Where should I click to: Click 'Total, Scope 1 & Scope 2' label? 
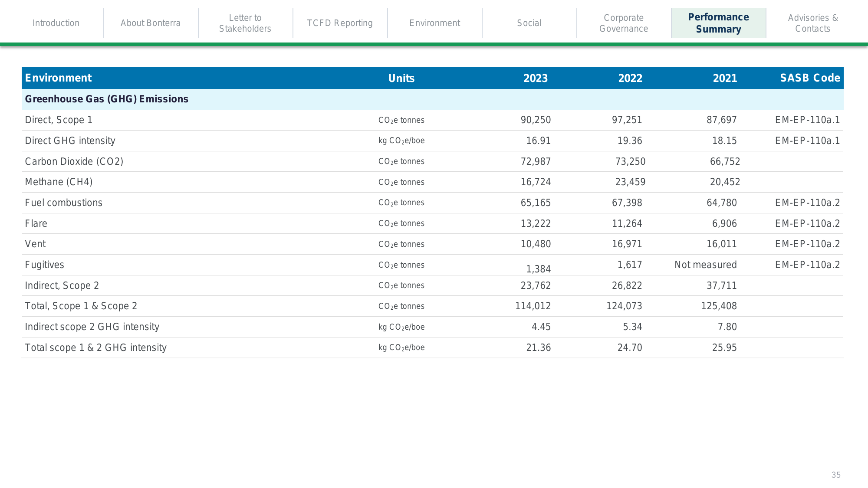coord(81,306)
